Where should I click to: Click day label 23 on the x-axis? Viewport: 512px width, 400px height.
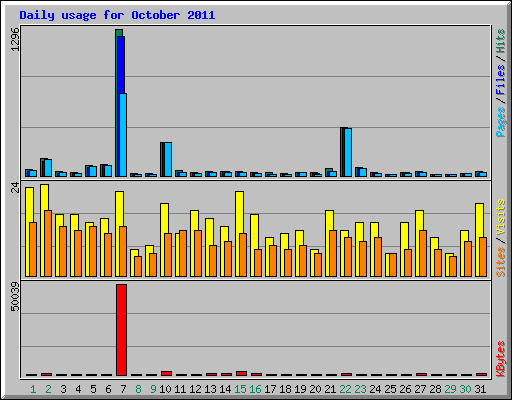click(360, 389)
